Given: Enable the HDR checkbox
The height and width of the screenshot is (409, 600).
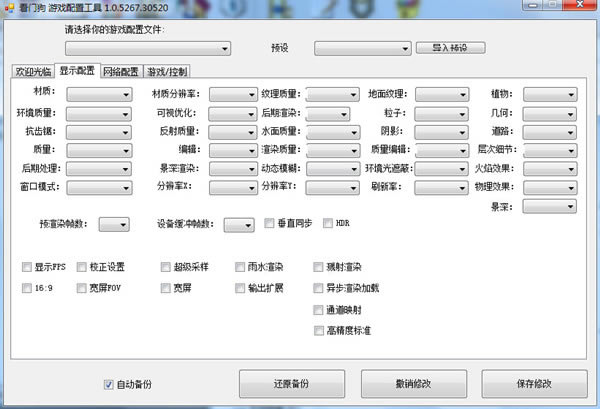Looking at the screenshot, I should pyautogui.click(x=327, y=223).
